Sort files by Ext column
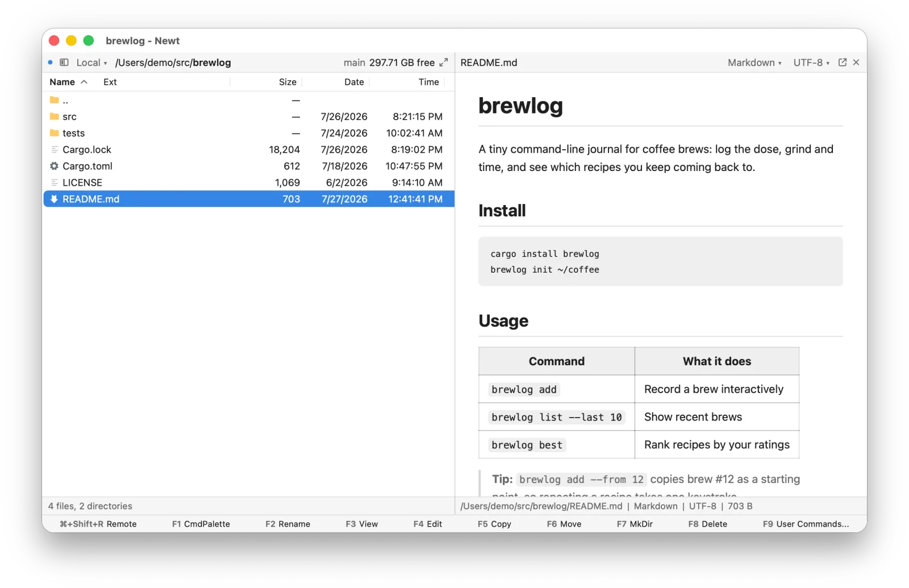909x588 pixels. (110, 82)
